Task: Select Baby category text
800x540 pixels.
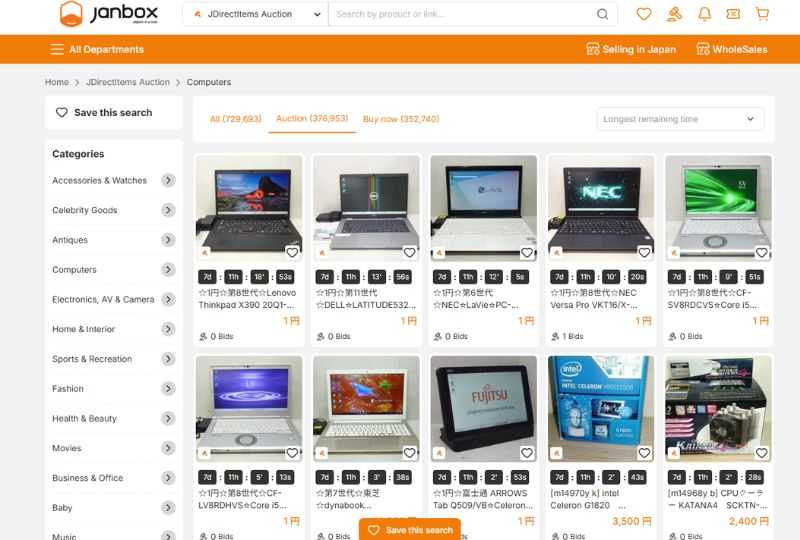Action: click(62, 508)
